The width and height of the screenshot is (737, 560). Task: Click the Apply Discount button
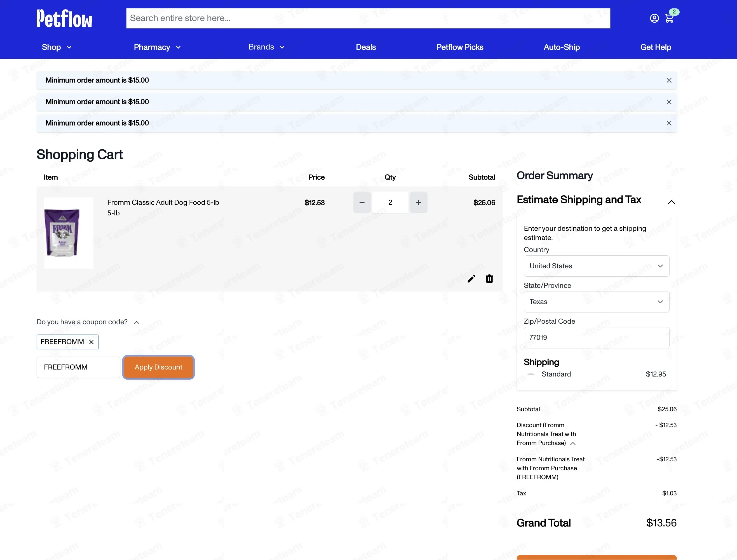pyautogui.click(x=158, y=367)
